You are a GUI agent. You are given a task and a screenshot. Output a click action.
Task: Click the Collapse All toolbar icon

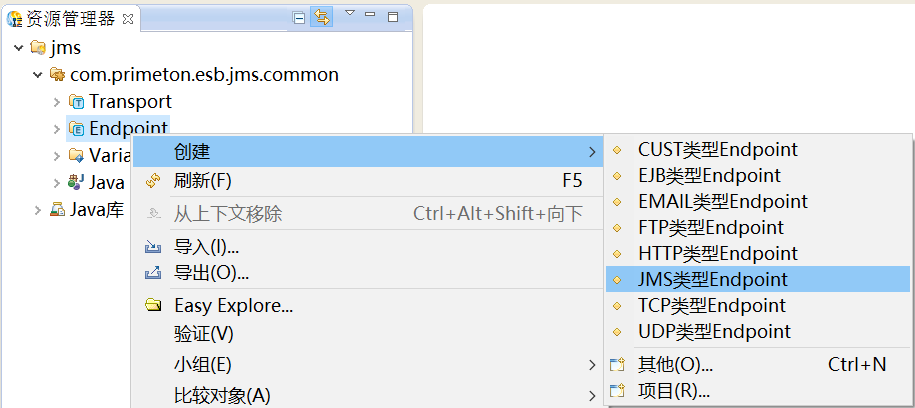pos(299,17)
